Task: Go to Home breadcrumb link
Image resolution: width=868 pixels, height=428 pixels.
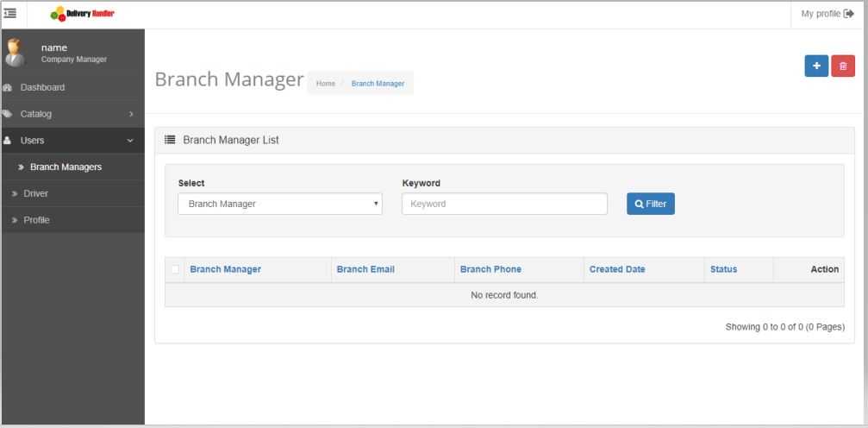Action: [326, 83]
